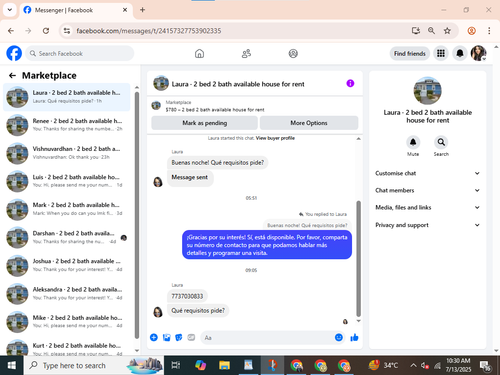Open more actions plus icon in composer
Screen dimensions: 500x375
click(154, 337)
